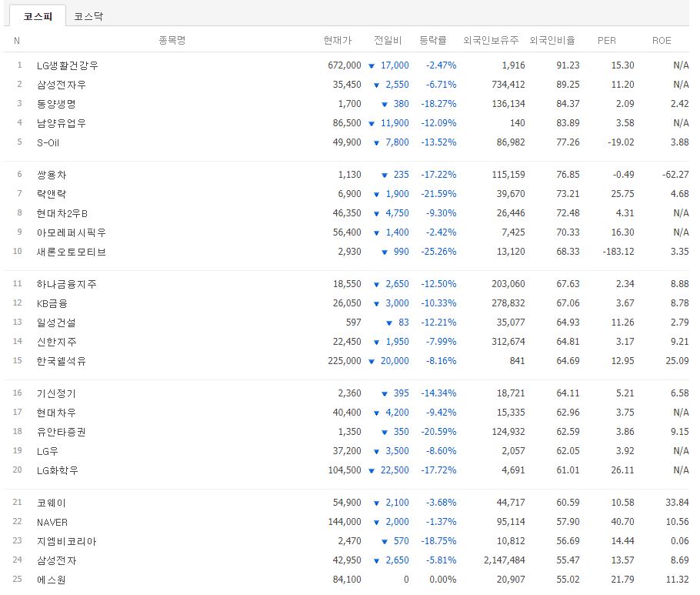Click the 외국인비율 column header
The height and width of the screenshot is (595, 700).
tap(552, 41)
